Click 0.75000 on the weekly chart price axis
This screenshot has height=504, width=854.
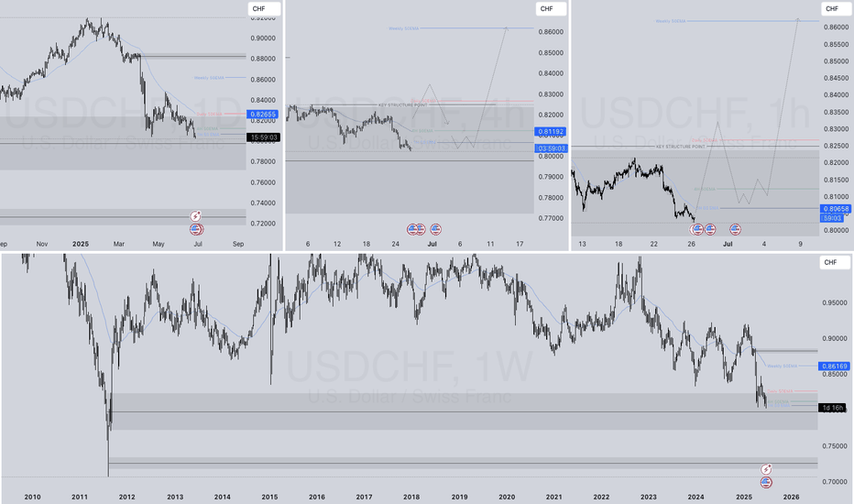coord(834,446)
